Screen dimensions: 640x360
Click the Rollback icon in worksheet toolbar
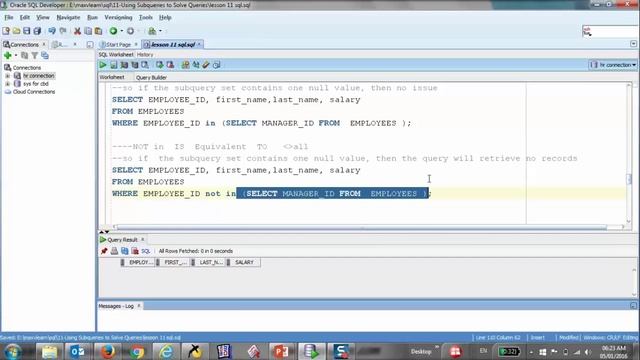point(170,65)
